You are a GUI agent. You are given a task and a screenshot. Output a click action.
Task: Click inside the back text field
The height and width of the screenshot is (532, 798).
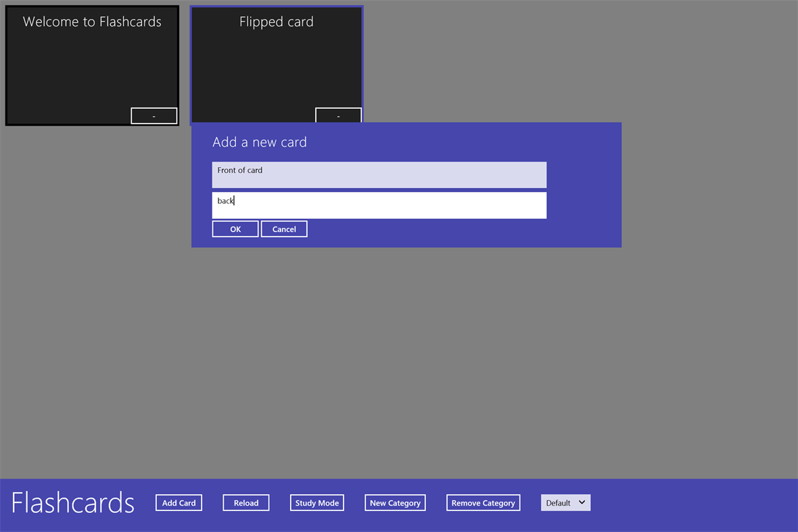point(379,205)
